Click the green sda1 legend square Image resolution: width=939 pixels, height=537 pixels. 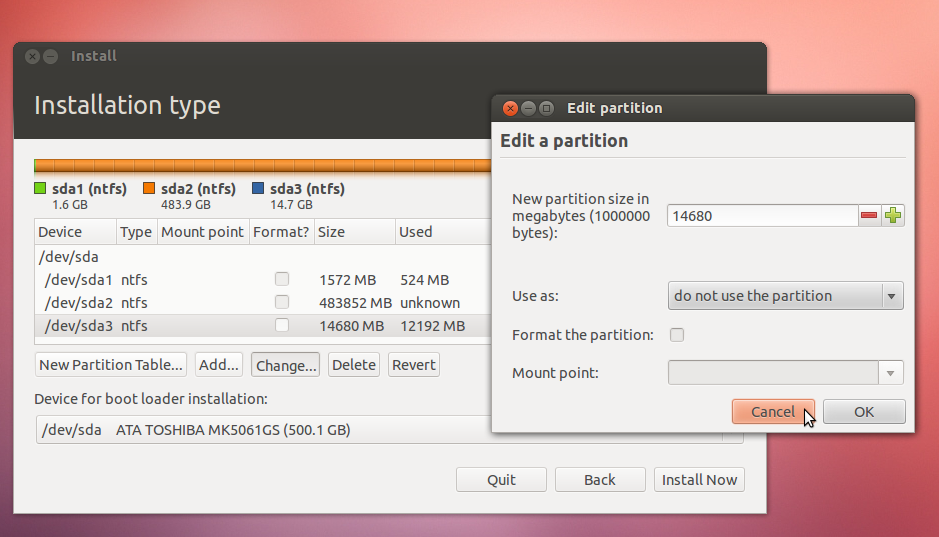coord(40,189)
